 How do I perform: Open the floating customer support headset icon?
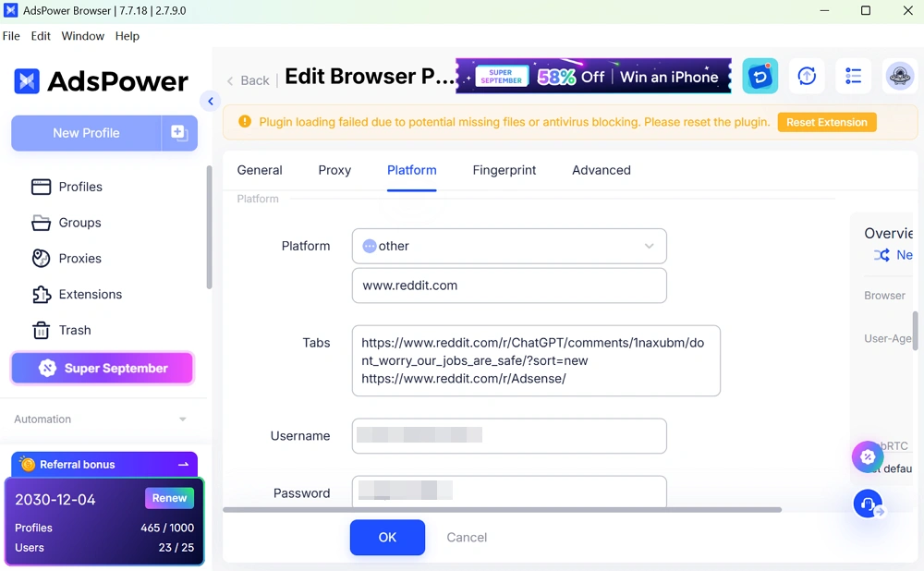pos(868,504)
